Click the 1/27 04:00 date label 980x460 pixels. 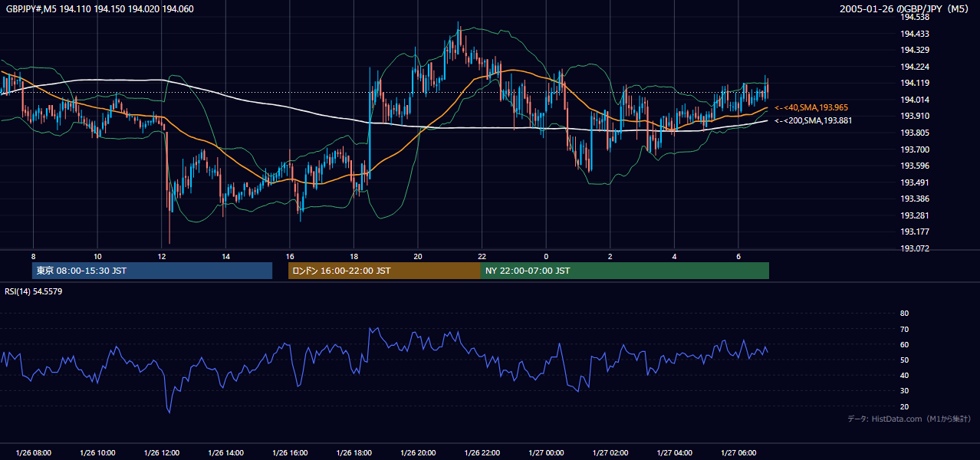(675, 453)
